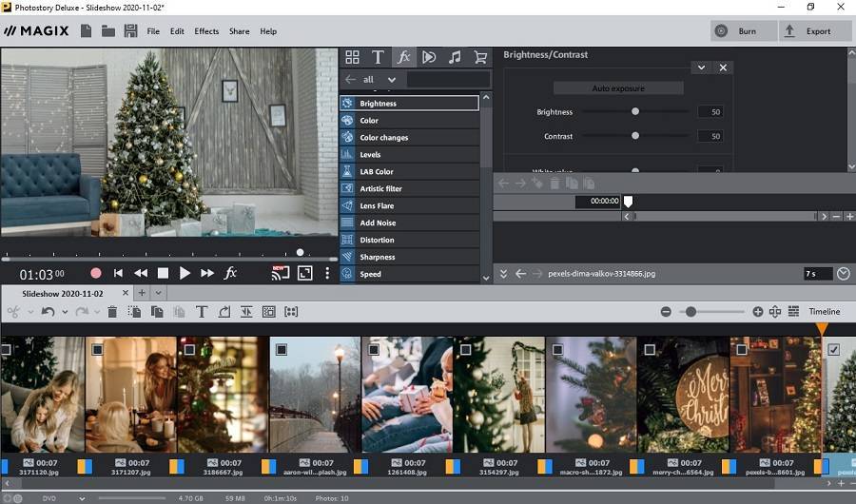856x504 pixels.
Task: Click the Auto exposure button
Action: [618, 88]
